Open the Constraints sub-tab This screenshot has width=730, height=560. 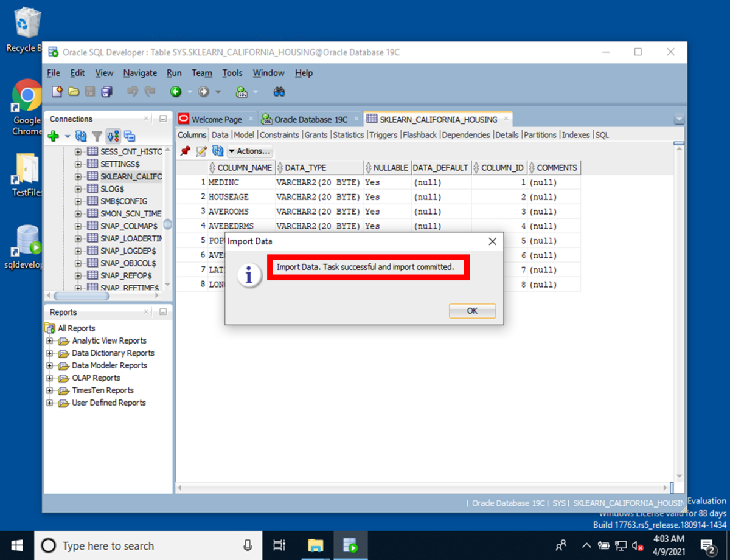[x=279, y=135]
